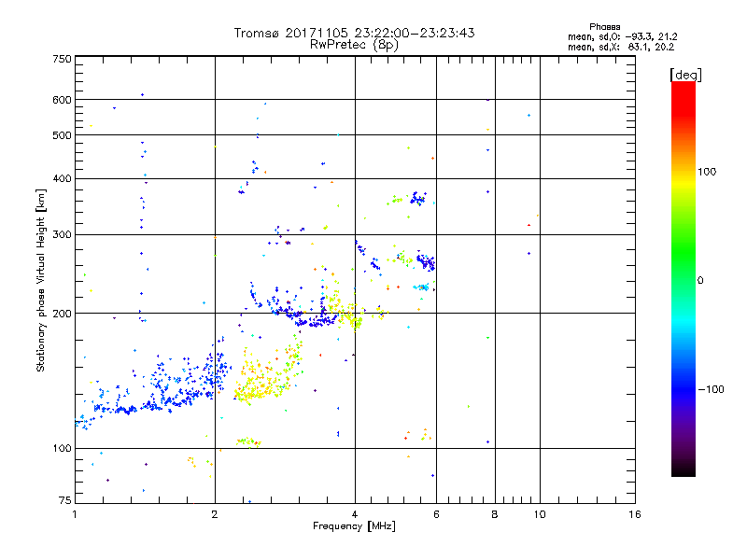Click the 'Frequency [MHz]' axis label

click(354, 526)
